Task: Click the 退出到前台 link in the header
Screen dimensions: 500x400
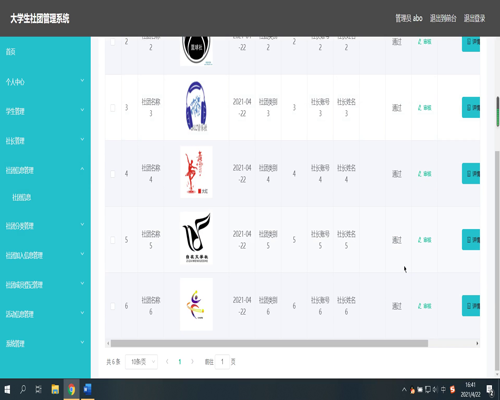Action: [x=443, y=18]
